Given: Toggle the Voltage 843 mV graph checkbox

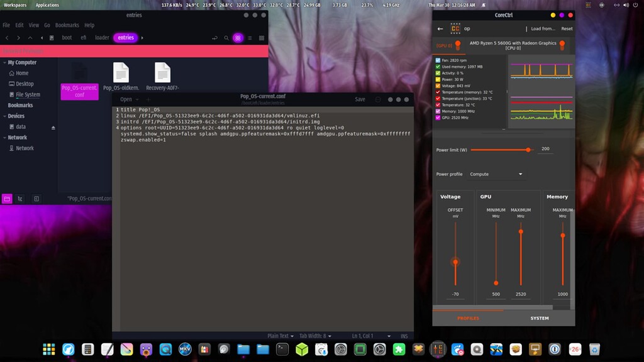Looking at the screenshot, I should point(438,85).
